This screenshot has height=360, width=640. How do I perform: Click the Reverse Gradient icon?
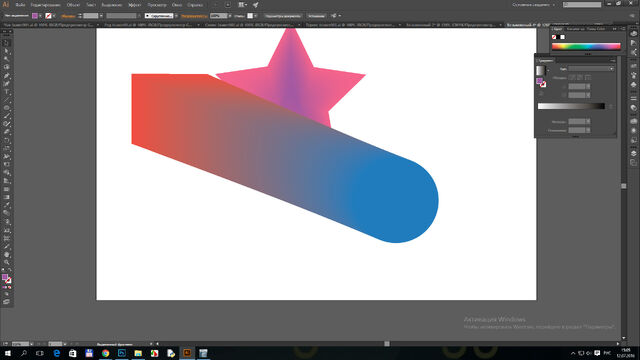point(541,94)
